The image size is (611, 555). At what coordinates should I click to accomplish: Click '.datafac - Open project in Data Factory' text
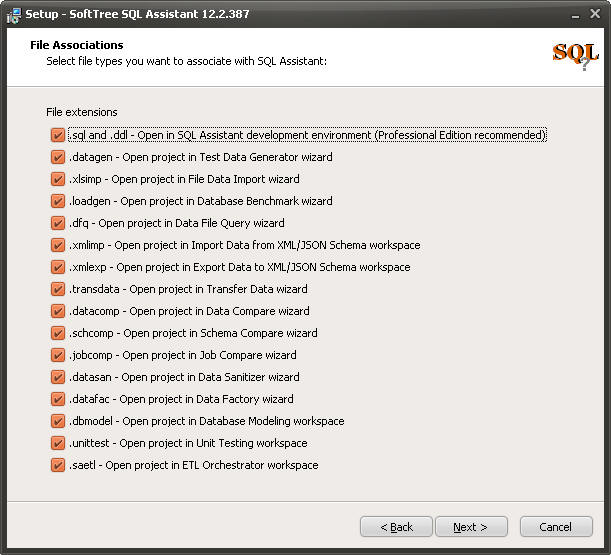pos(181,399)
